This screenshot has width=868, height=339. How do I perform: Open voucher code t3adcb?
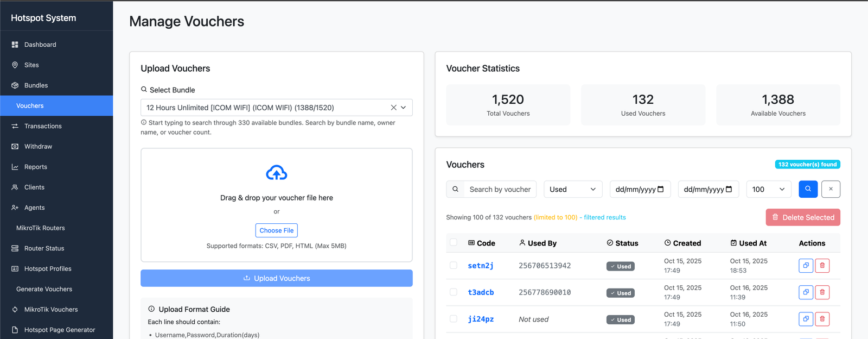(x=481, y=292)
